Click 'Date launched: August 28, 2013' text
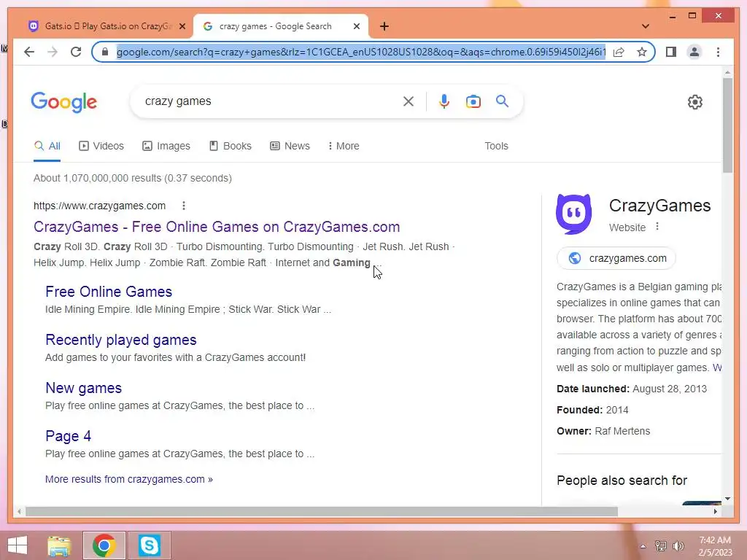Screen dimensions: 747x560 [632, 389]
